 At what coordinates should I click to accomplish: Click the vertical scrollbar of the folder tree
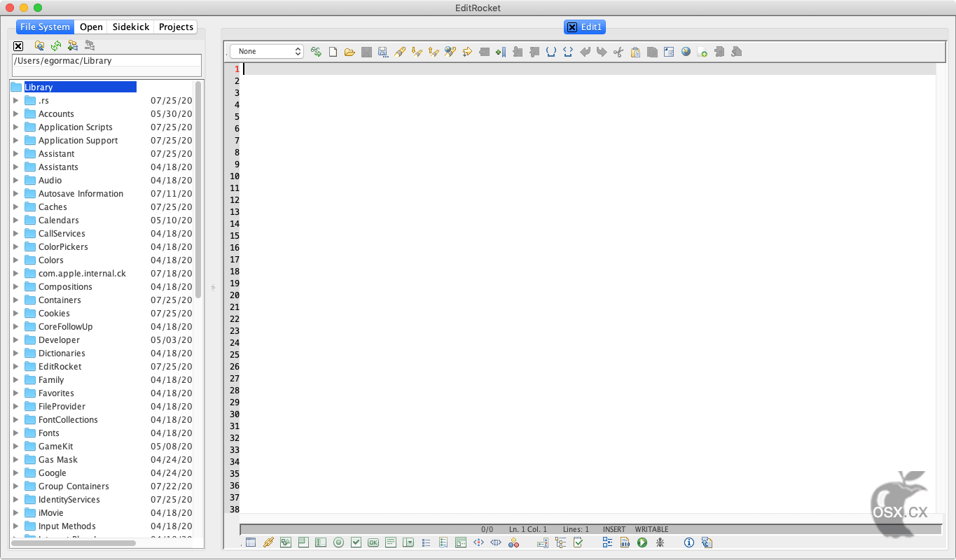tap(198, 189)
